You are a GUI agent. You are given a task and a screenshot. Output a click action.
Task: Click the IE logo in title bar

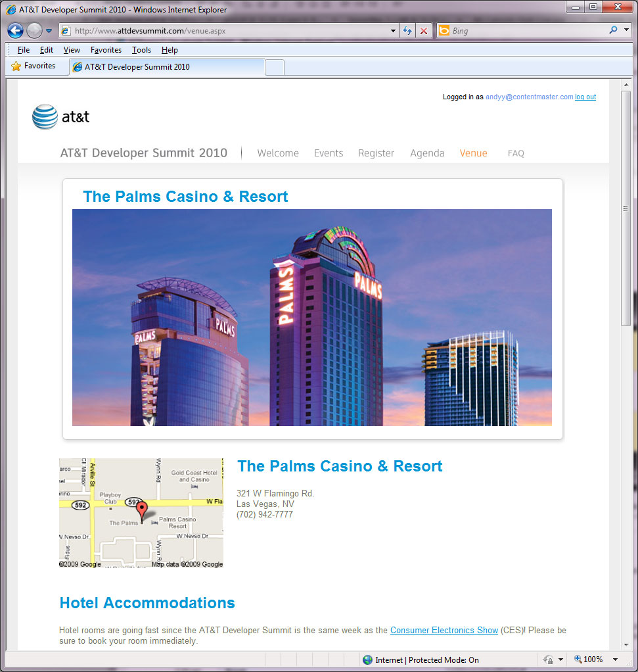point(11,9)
